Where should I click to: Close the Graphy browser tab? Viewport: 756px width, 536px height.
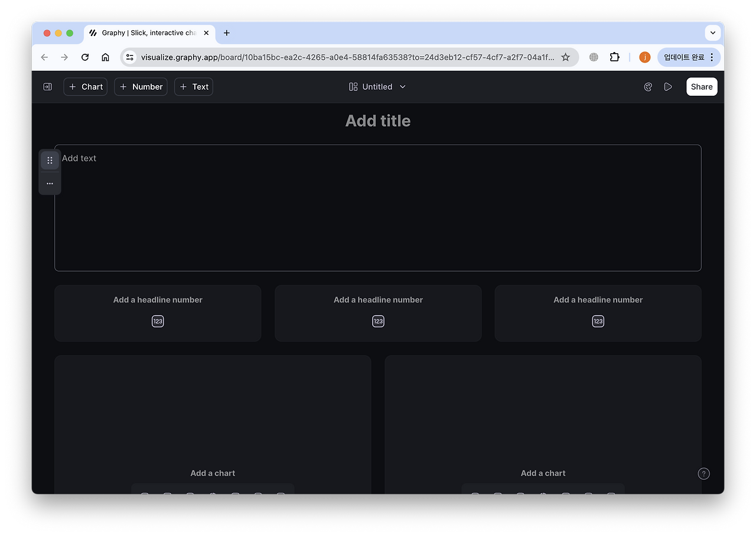(x=206, y=33)
